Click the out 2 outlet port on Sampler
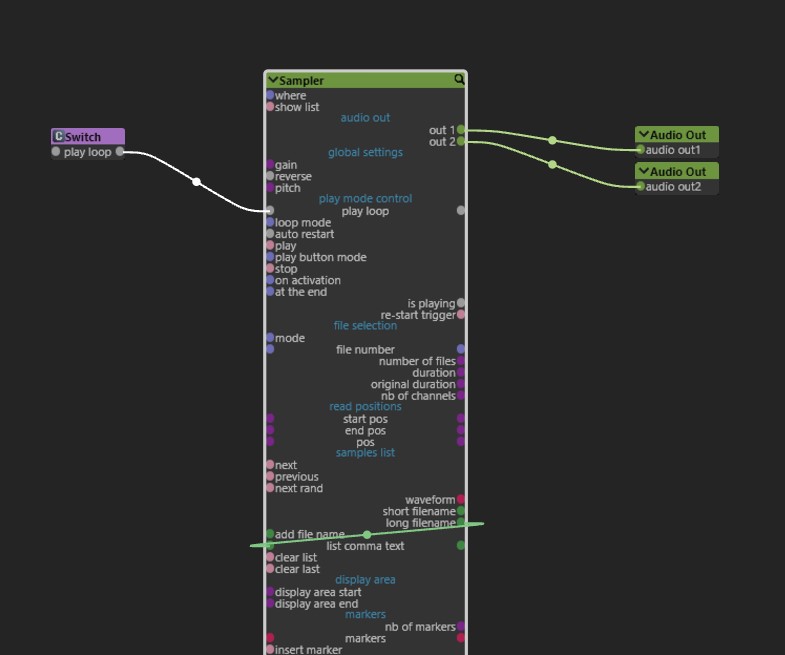Image resolution: width=785 pixels, height=655 pixels. pyautogui.click(x=461, y=142)
